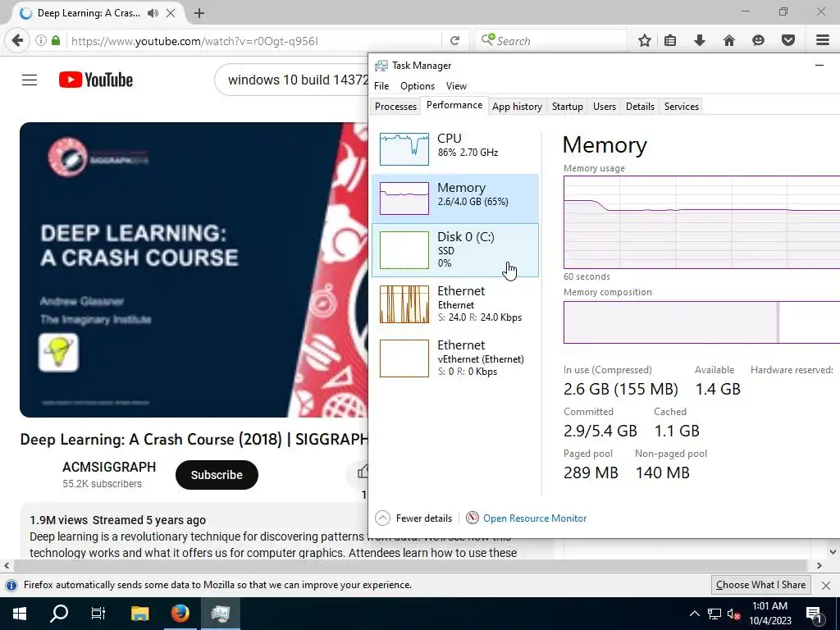Screen dimensions: 840x630
Task: Select the Performance tab
Action: point(454,105)
